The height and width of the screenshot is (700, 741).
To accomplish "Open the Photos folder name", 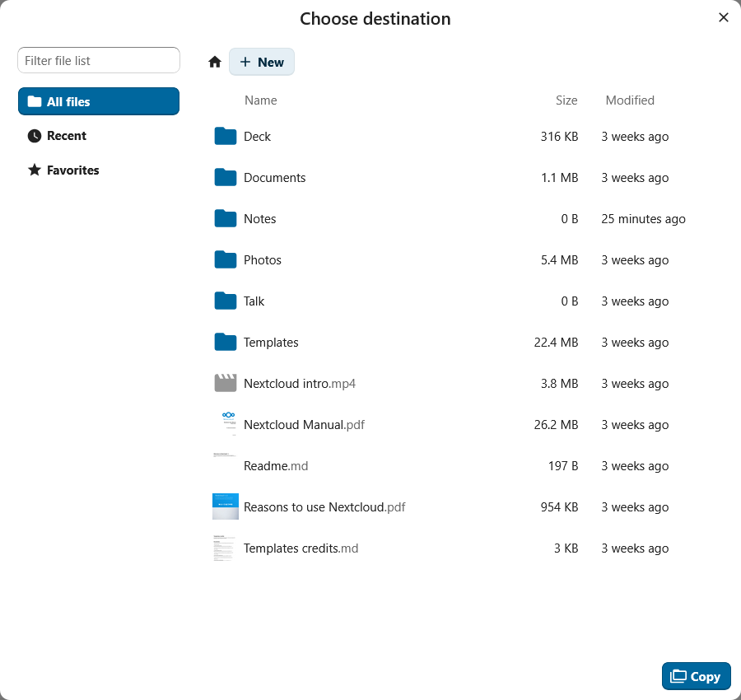I will (263, 260).
